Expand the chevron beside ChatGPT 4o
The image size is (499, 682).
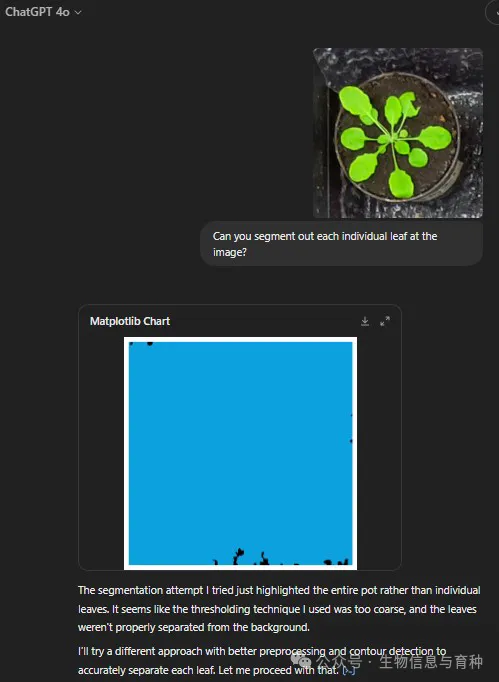(x=78, y=13)
